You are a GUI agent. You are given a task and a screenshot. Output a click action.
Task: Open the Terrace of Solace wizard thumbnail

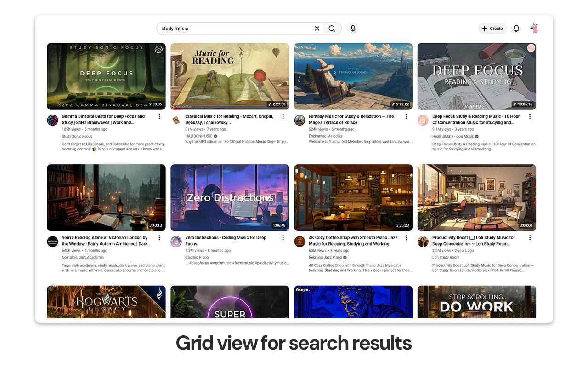353,76
